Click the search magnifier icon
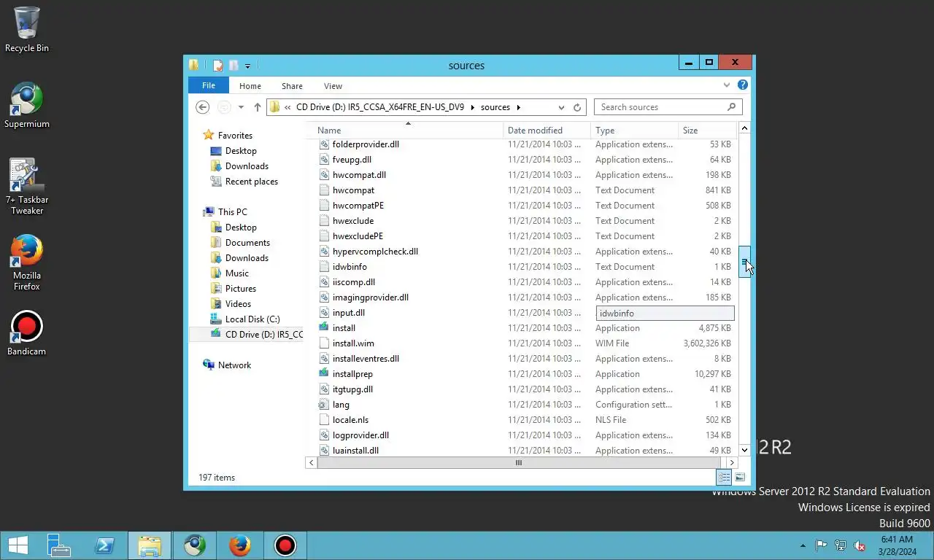The image size is (934, 560). click(x=732, y=107)
